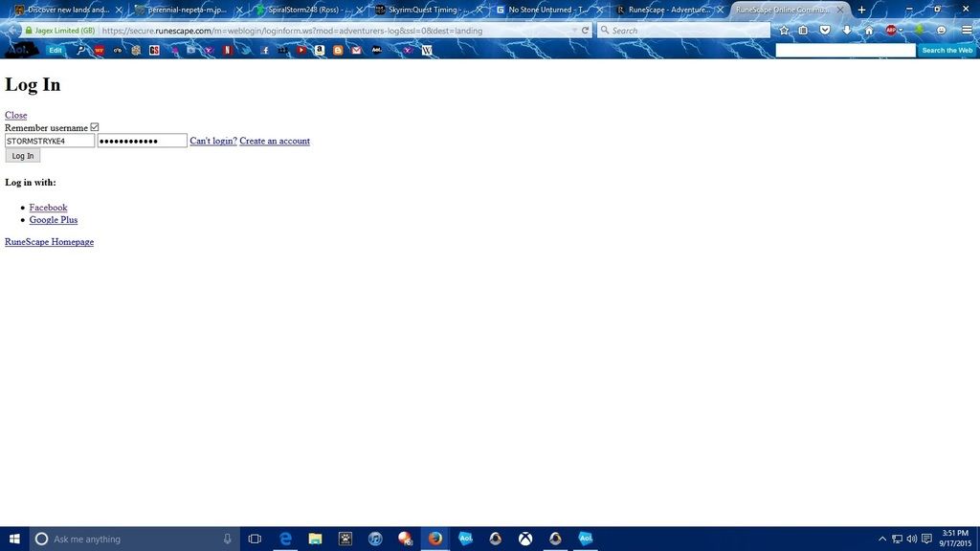Open the Pocket icon in the toolbar

(825, 31)
